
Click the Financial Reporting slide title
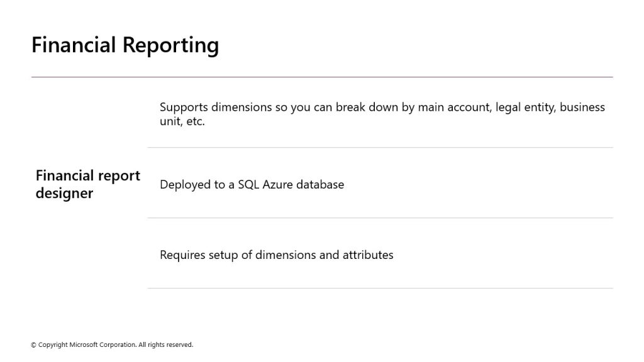(125, 45)
